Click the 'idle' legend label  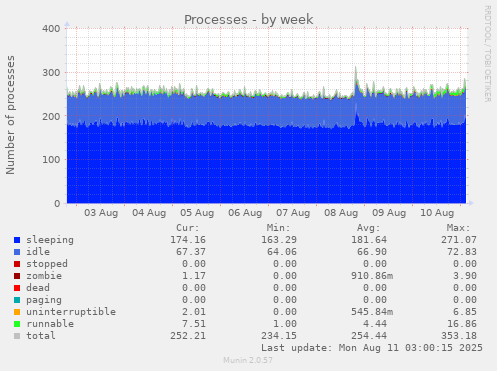(x=38, y=252)
